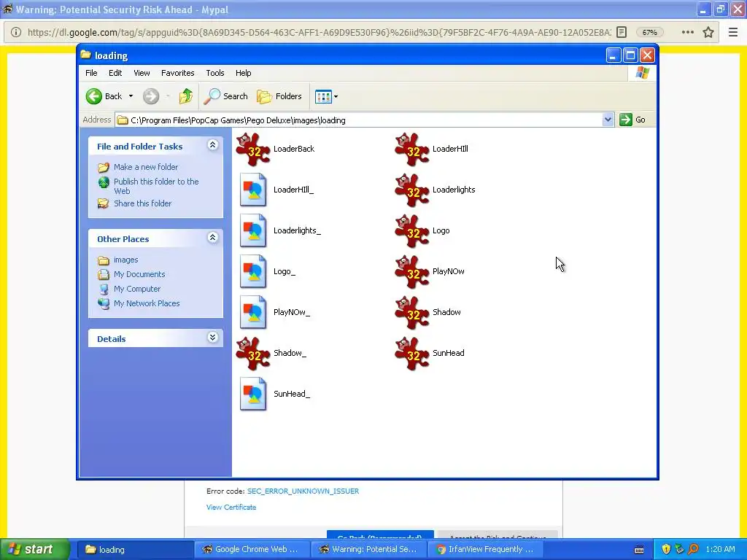Viewport: 747px width, 560px height.
Task: Select the LoaderHIll_ image file icon
Action: coord(253,190)
